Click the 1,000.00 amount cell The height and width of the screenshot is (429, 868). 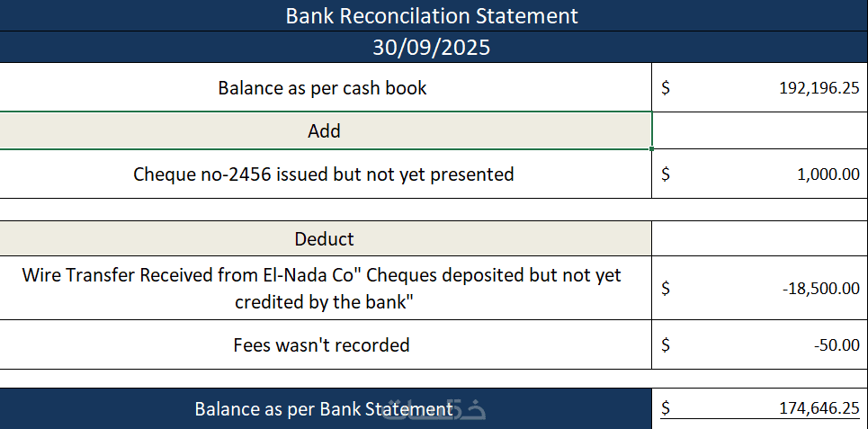tap(759, 174)
